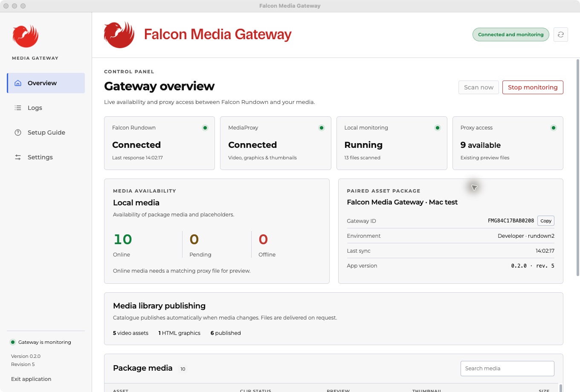Click the green dot beside Gateway is monitoring
Image resolution: width=580 pixels, height=392 pixels.
13,342
